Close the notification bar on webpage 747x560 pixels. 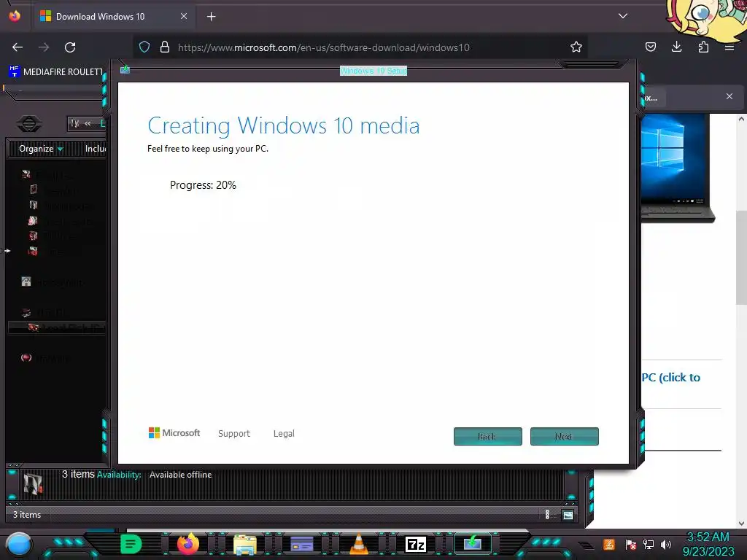click(x=729, y=96)
